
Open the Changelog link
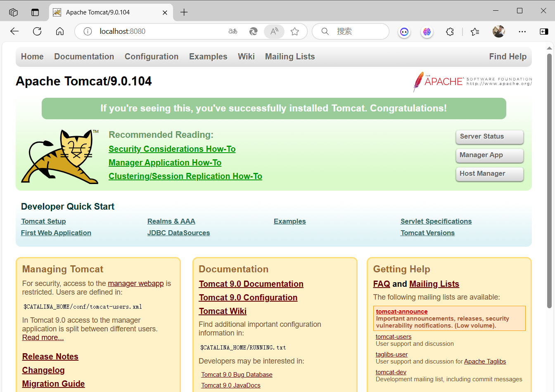[43, 370]
